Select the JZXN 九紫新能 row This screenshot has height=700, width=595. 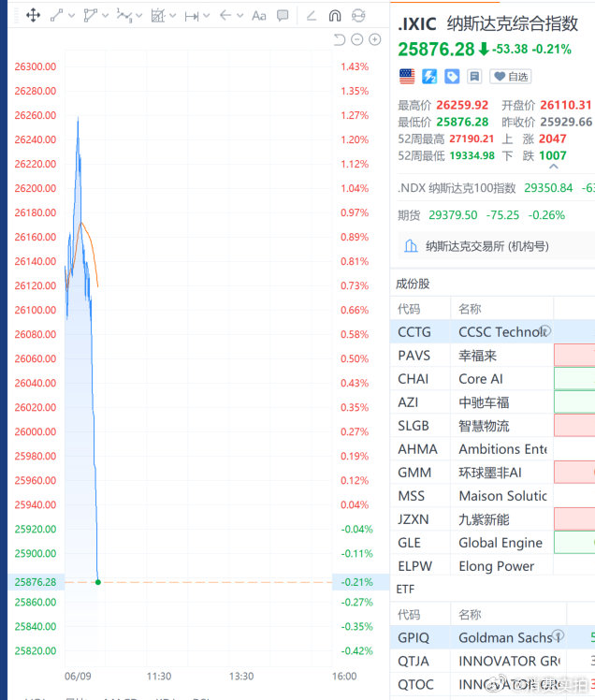(x=492, y=519)
